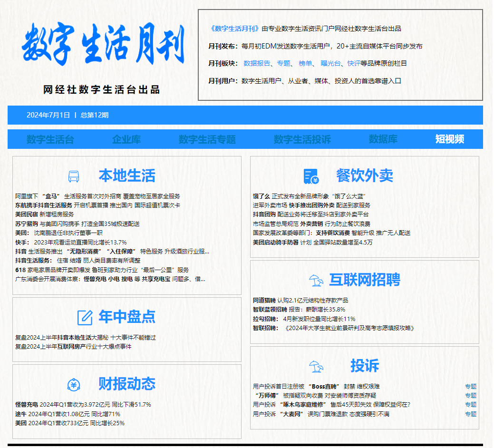Viewport: 494px width, 448px height.
Task: Open the 广东消委会 共享充电宝 article
Action: (110, 280)
